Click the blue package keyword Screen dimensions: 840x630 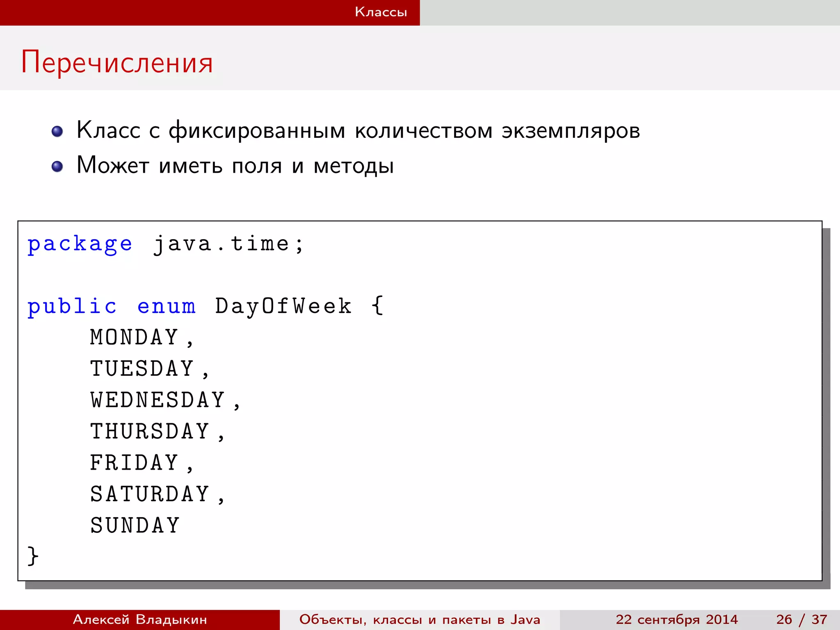[x=80, y=244]
